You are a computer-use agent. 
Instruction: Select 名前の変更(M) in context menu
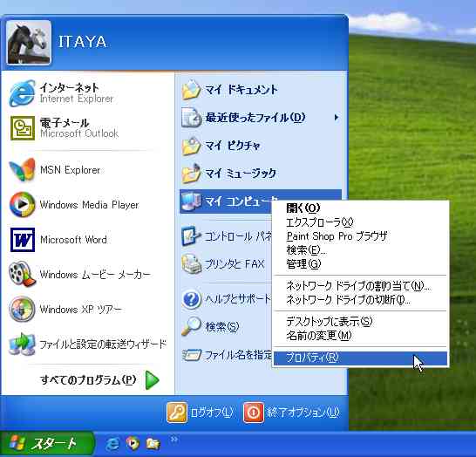pos(360,335)
